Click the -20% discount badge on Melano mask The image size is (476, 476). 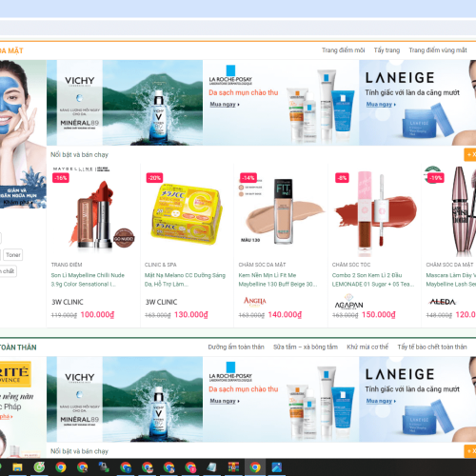click(154, 178)
